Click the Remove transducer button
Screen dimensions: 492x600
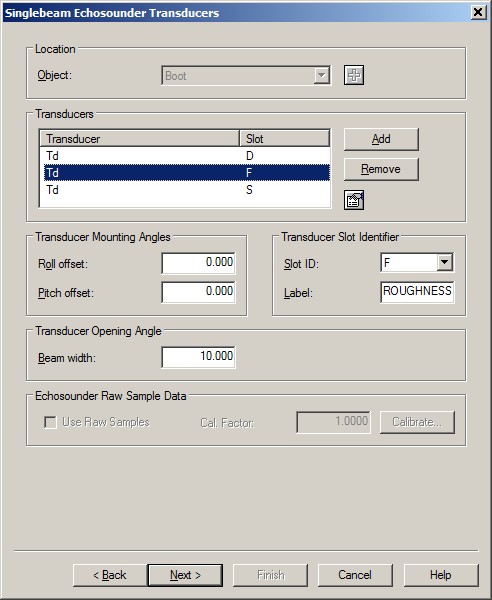(381, 169)
